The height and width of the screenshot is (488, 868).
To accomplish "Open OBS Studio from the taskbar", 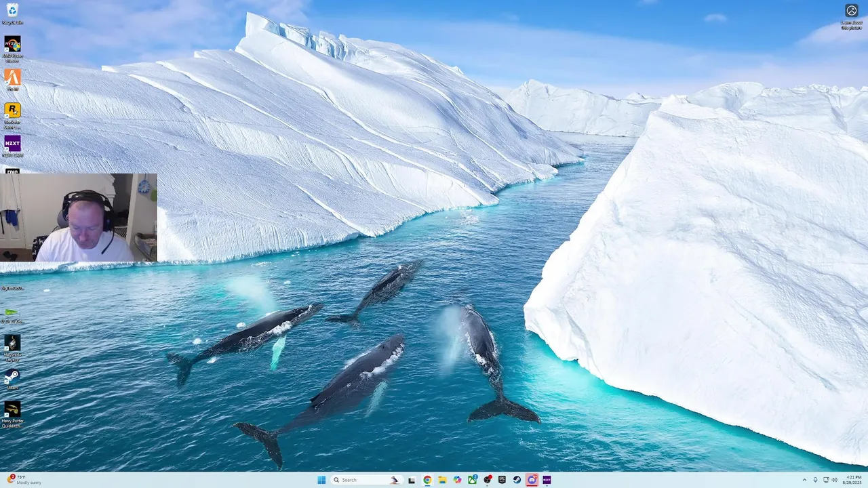I will [487, 480].
